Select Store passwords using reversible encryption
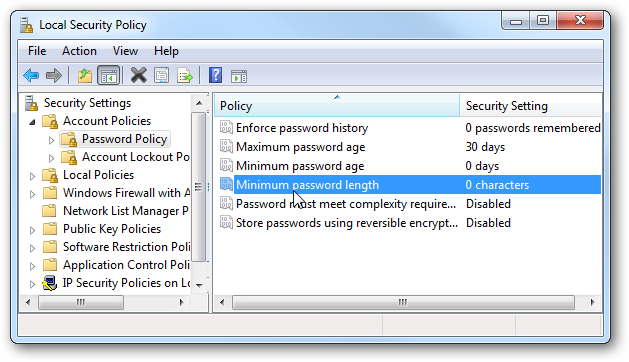629x362 pixels. 409,223
